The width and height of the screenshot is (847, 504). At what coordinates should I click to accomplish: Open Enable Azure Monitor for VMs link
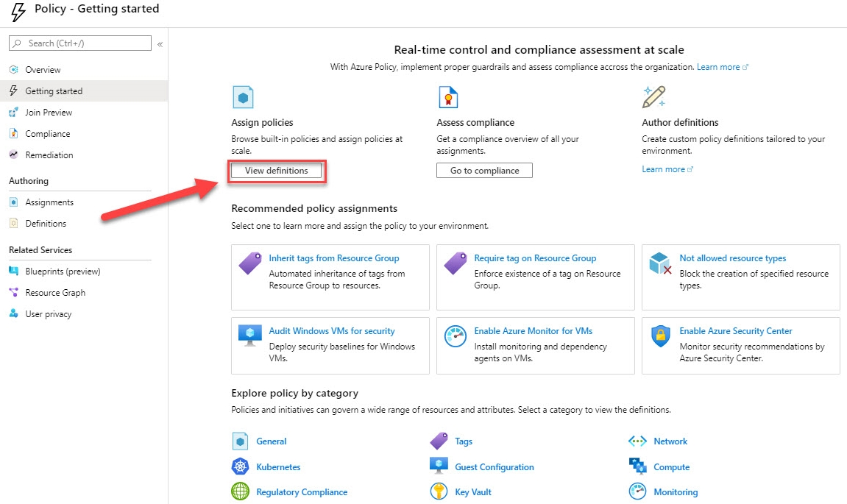click(534, 330)
